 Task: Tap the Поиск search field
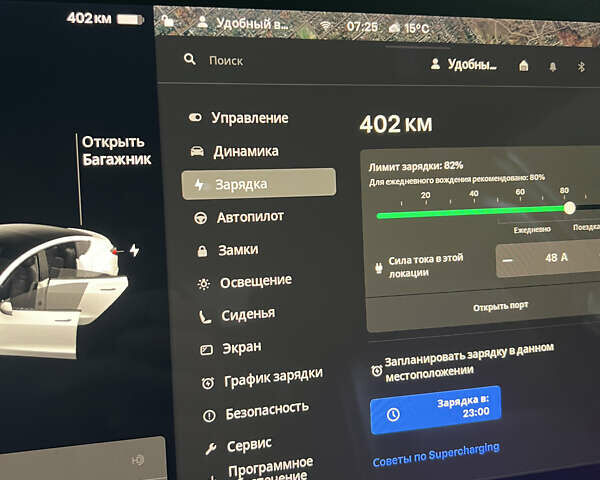coord(226,61)
